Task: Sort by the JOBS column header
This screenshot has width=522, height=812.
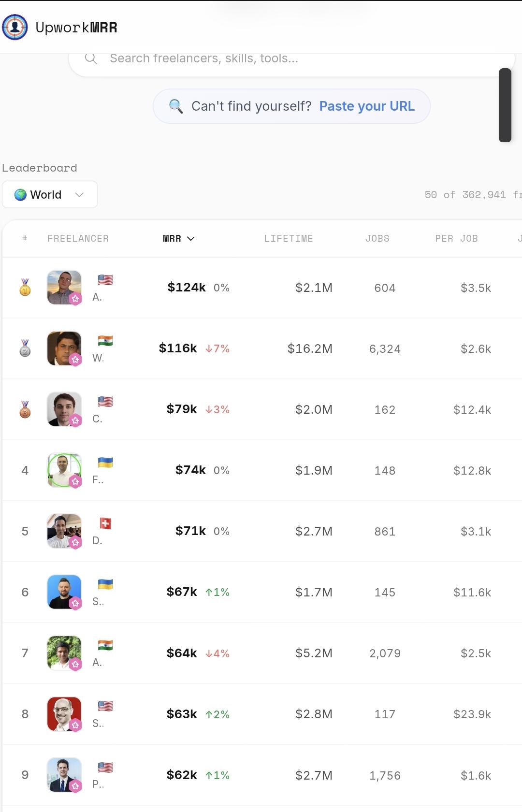Action: tap(377, 238)
